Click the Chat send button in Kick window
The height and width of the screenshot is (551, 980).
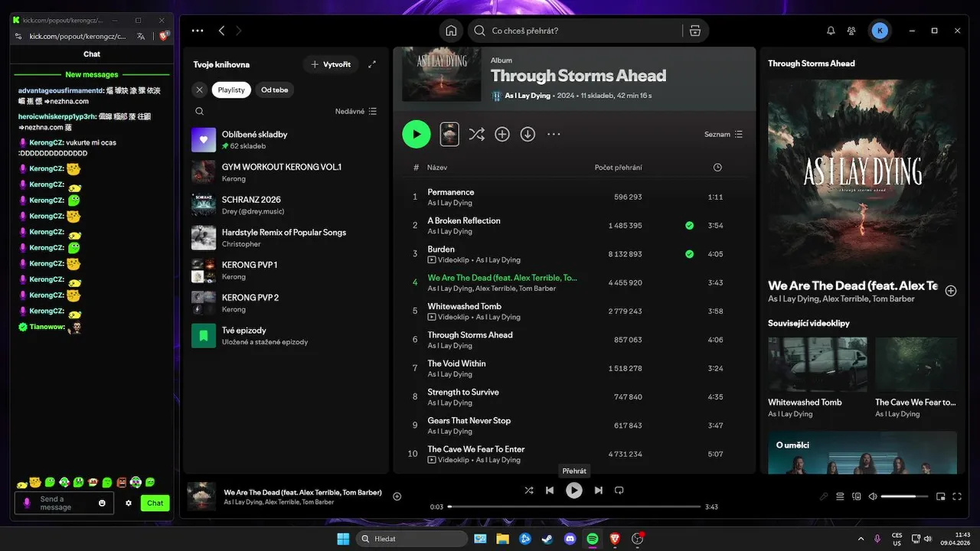(x=155, y=503)
